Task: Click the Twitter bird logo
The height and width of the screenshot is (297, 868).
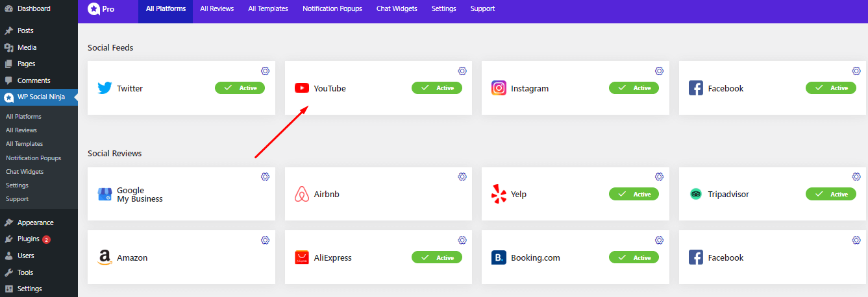Action: 105,88
